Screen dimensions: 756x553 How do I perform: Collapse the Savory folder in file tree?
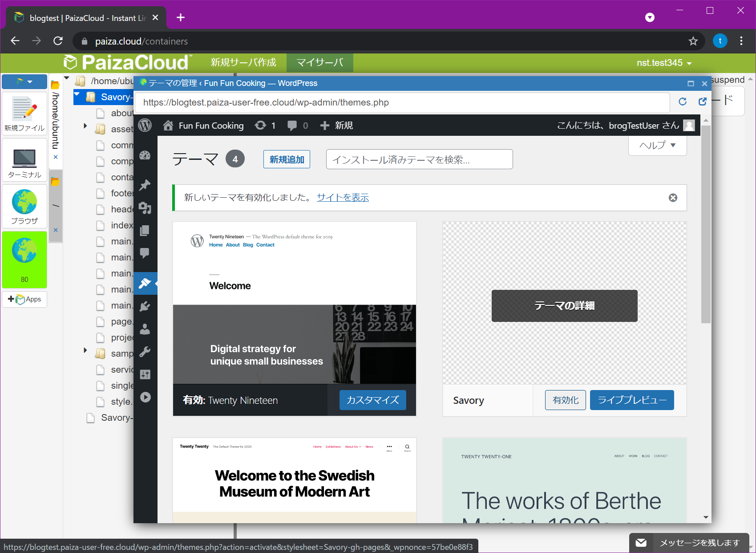pyautogui.click(x=77, y=94)
